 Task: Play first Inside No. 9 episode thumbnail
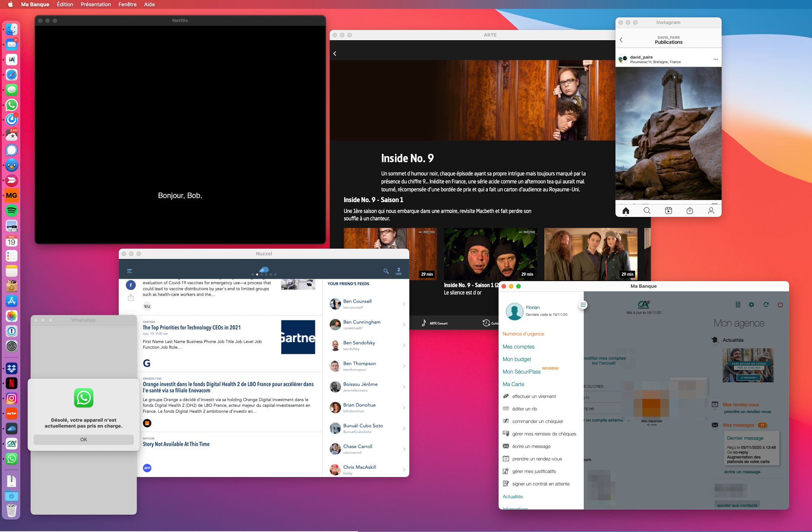pos(390,254)
